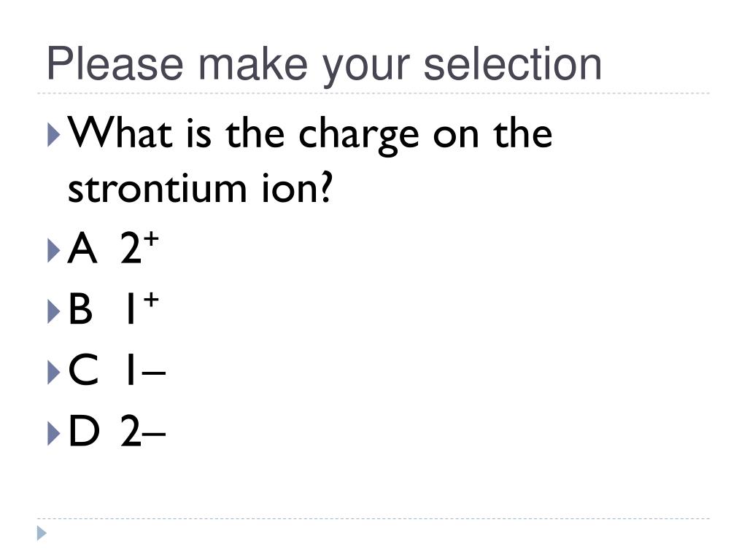Select the arrow bullet beside the question
This screenshot has width=747, height=560.
pyautogui.click(x=54, y=135)
